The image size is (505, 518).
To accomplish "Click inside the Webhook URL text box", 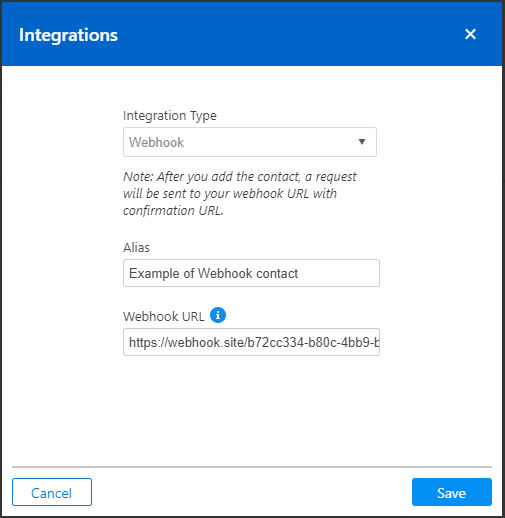I will coord(251,342).
